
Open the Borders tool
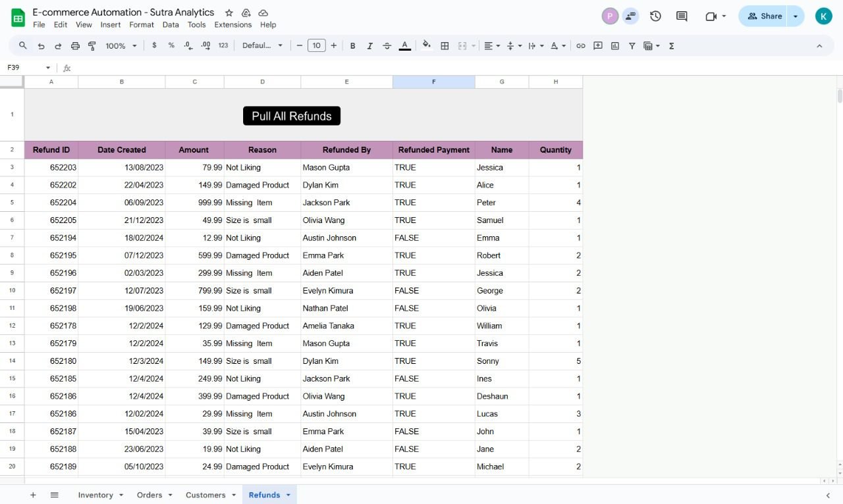[445, 46]
